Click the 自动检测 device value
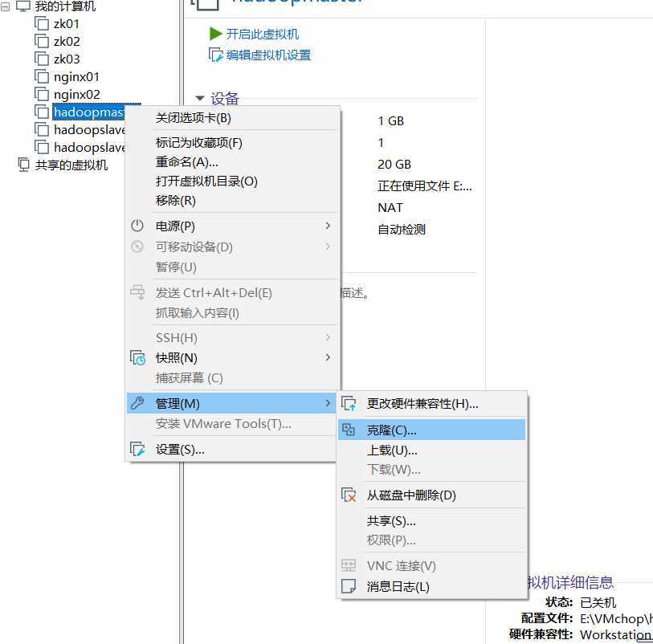 (402, 230)
